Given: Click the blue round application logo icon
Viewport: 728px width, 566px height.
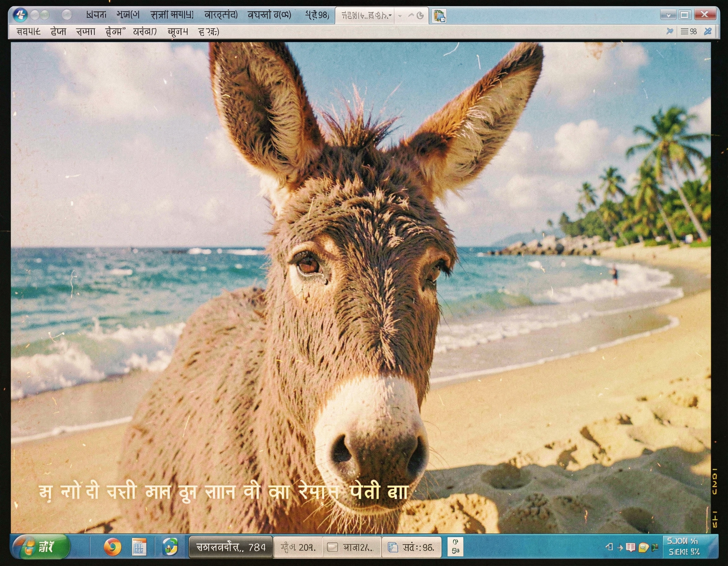Looking at the screenshot, I should [20, 15].
